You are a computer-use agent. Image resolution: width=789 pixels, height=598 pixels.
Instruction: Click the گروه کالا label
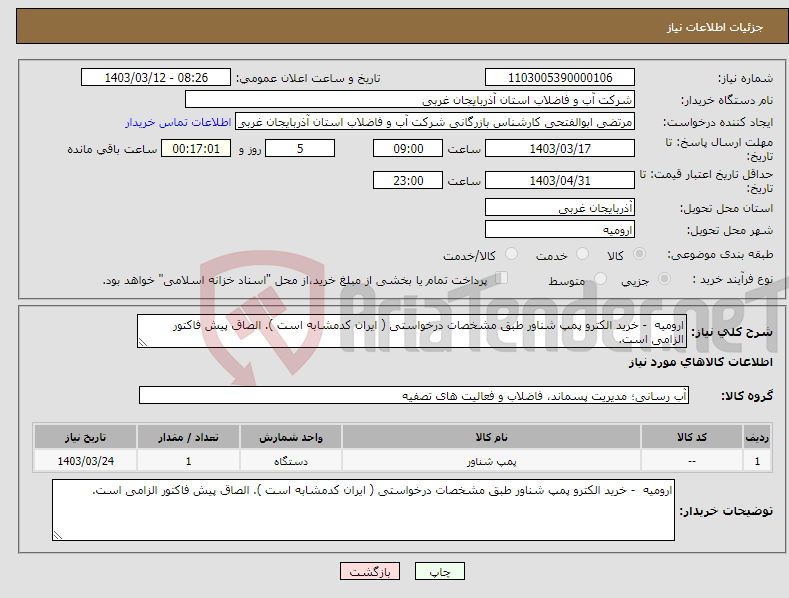[x=747, y=396]
